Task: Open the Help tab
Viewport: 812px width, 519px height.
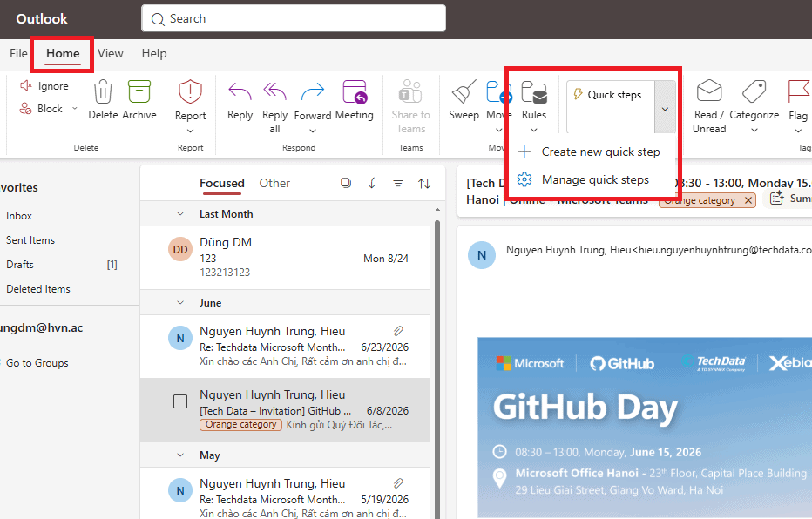Action: [154, 53]
